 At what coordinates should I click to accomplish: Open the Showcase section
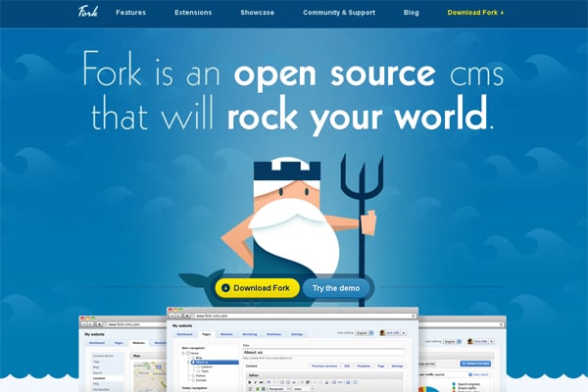click(x=257, y=13)
